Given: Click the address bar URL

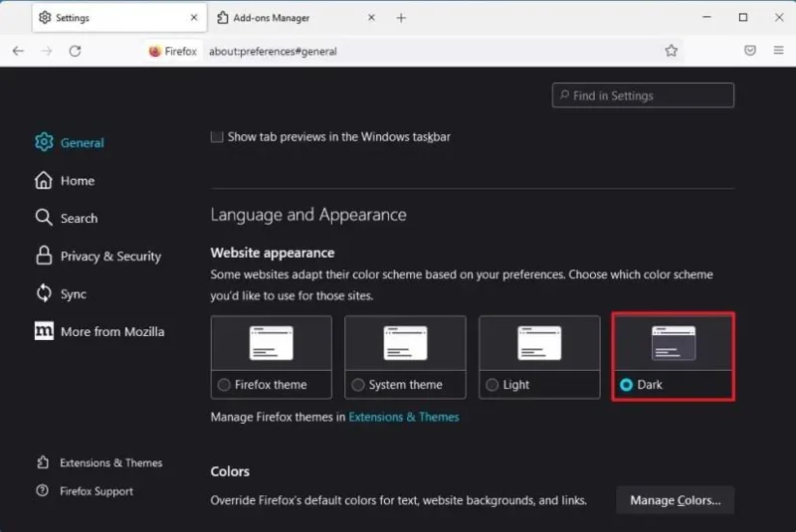Looking at the screenshot, I should pos(273,52).
